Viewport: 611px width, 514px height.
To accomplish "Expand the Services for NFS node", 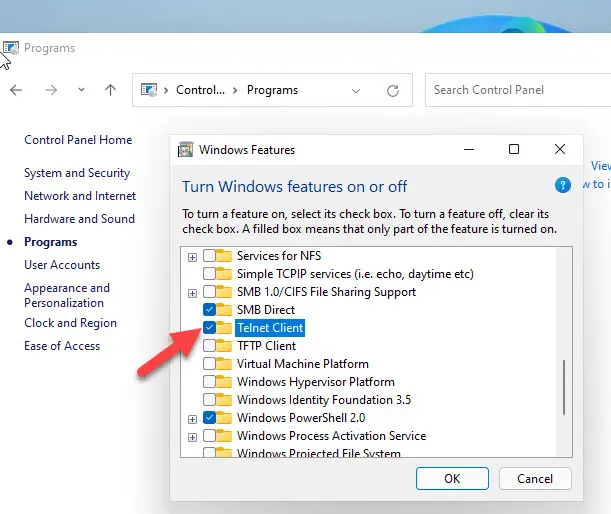I will [192, 257].
